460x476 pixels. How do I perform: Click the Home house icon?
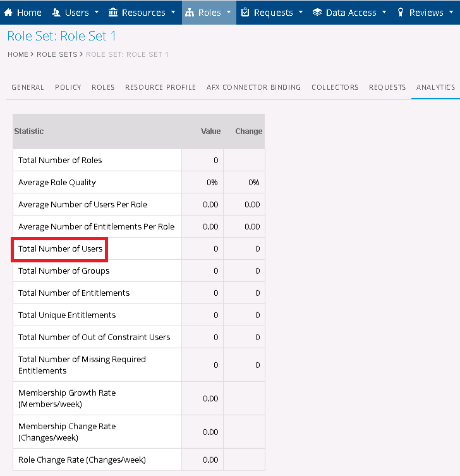point(9,13)
